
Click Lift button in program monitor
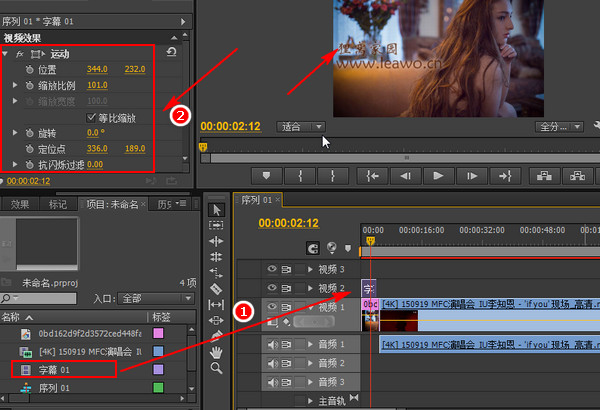pyautogui.click(x=544, y=176)
